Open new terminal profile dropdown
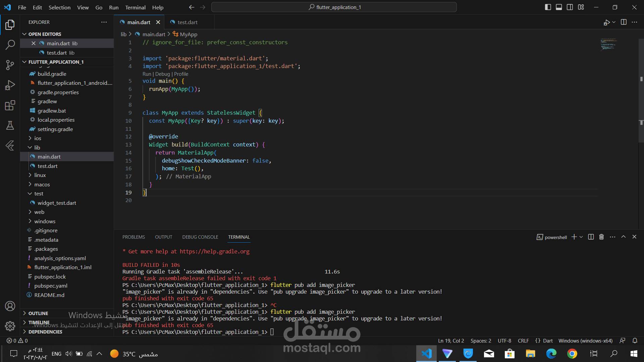Image resolution: width=644 pixels, height=362 pixels. [581, 237]
